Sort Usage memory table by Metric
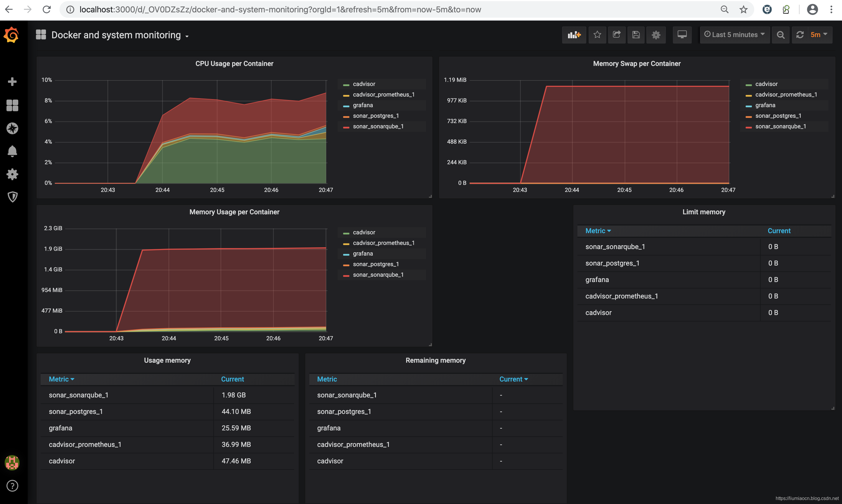Screen dimensions: 842x504 click(x=62, y=379)
